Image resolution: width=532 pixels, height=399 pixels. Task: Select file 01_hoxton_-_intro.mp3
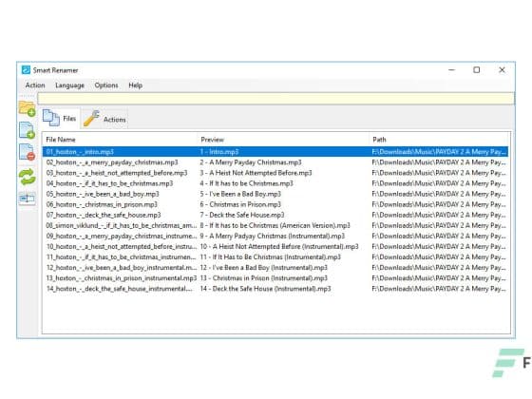[80, 152]
